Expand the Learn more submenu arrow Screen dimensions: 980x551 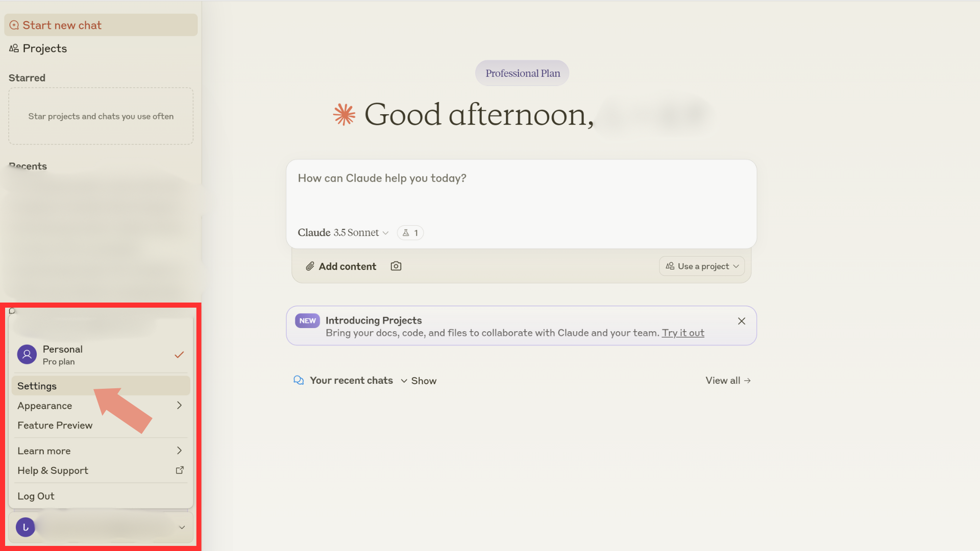179,450
